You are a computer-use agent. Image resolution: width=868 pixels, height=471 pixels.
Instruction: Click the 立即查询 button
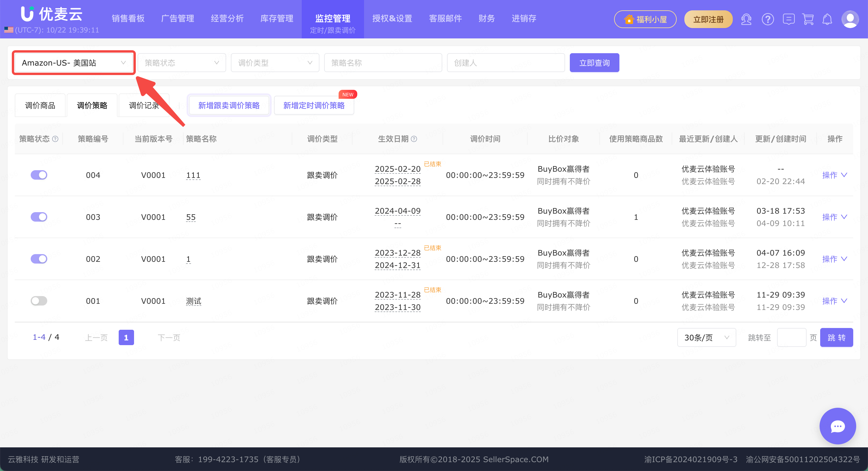(594, 63)
